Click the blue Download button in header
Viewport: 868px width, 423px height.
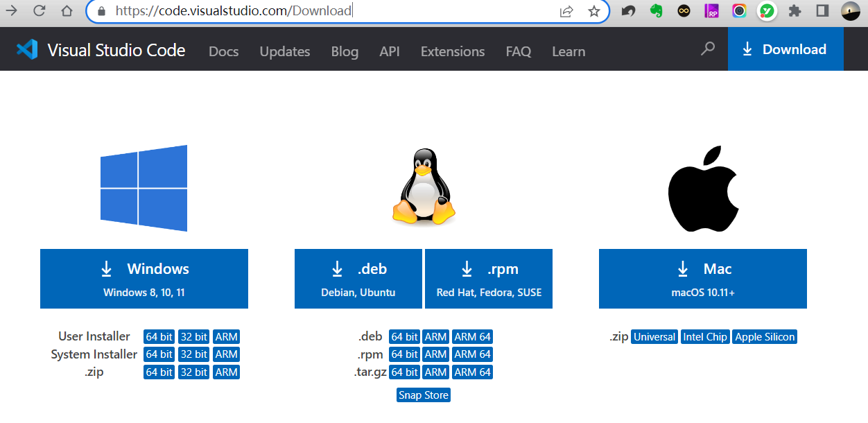[785, 49]
